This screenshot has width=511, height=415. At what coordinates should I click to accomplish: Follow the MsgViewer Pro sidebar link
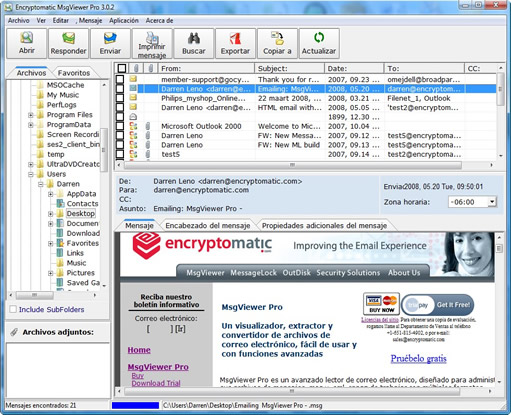tap(158, 367)
